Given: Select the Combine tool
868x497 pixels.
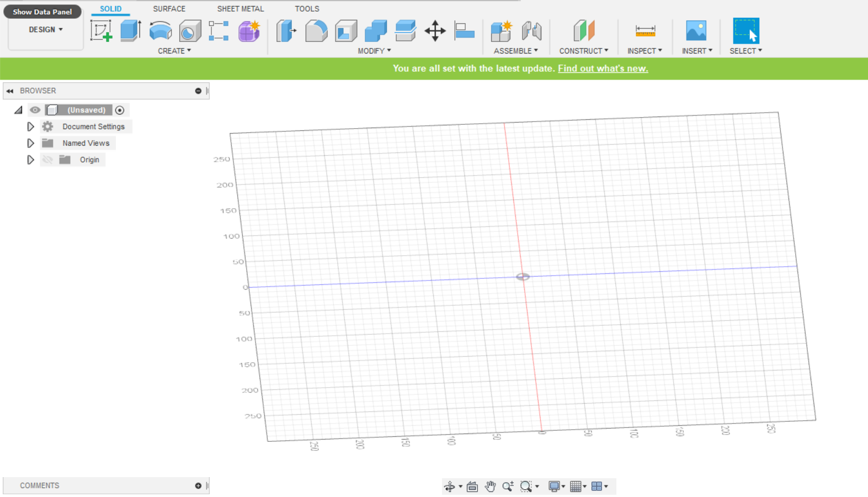Looking at the screenshot, I should 376,31.
